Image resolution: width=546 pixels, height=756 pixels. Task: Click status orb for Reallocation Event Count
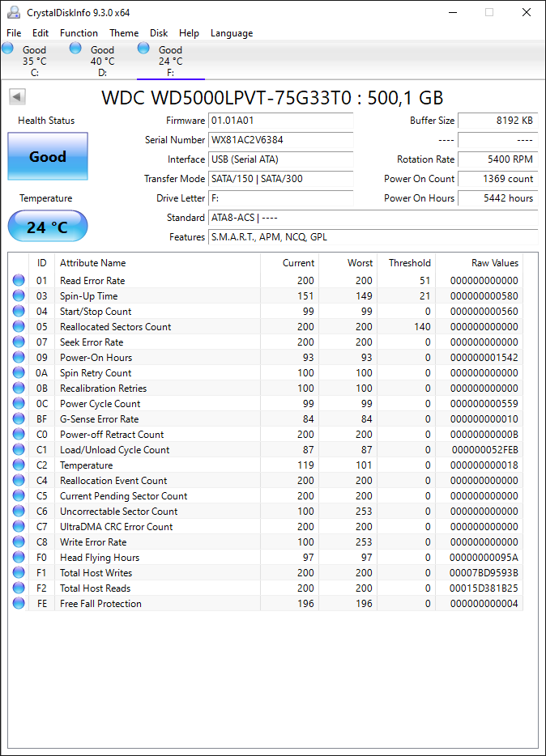19,480
